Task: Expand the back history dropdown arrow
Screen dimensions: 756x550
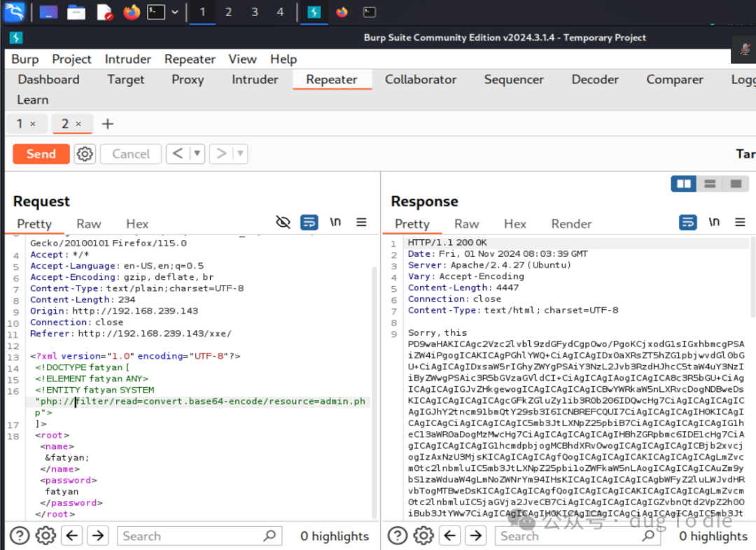Action: [x=197, y=154]
